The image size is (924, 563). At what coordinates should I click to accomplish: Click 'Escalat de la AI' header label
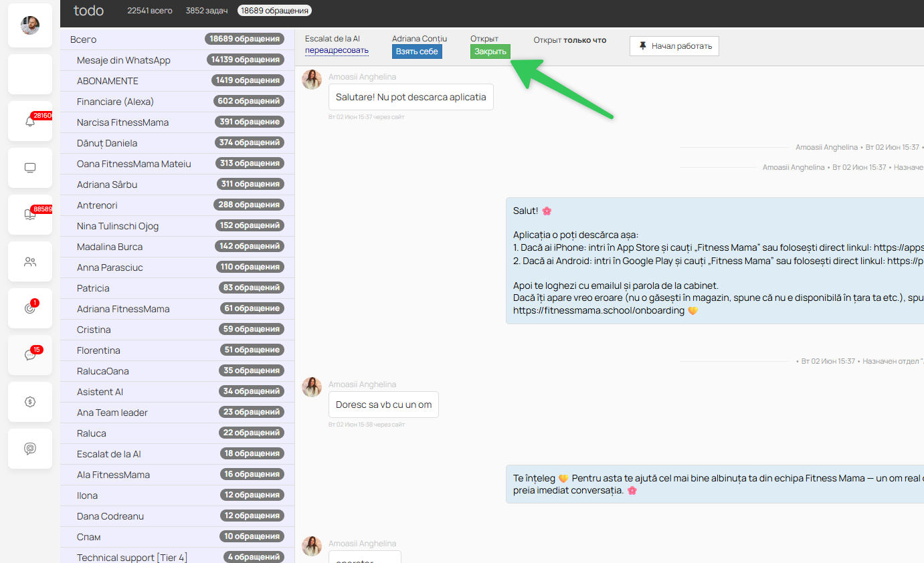(x=333, y=39)
